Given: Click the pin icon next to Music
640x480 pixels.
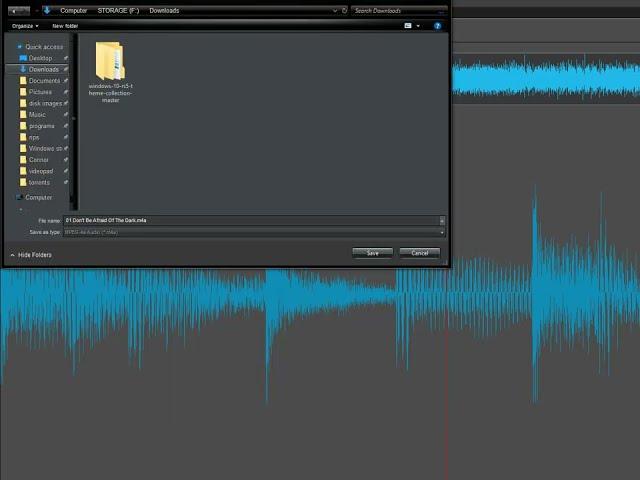Looking at the screenshot, I should [x=66, y=115].
